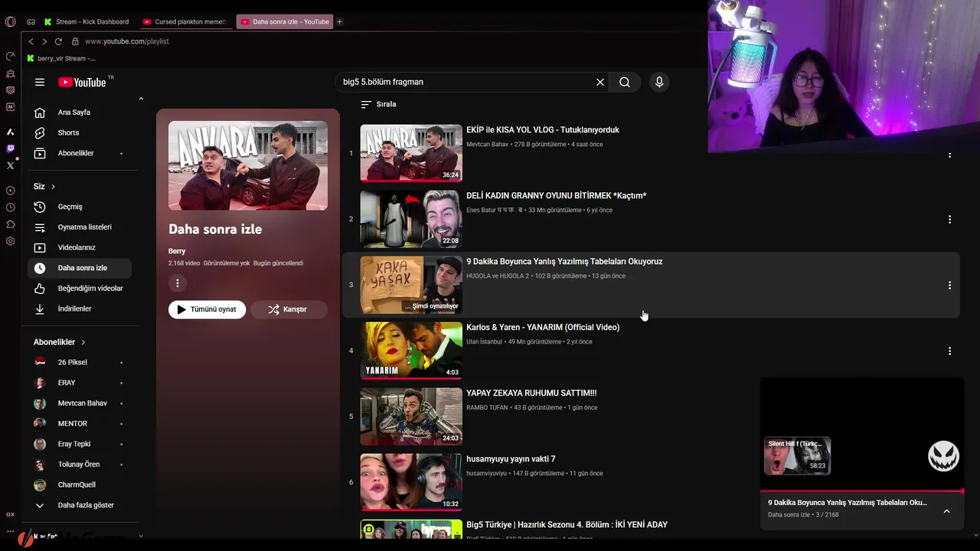
Task: Clear the search box with X
Action: click(x=600, y=82)
